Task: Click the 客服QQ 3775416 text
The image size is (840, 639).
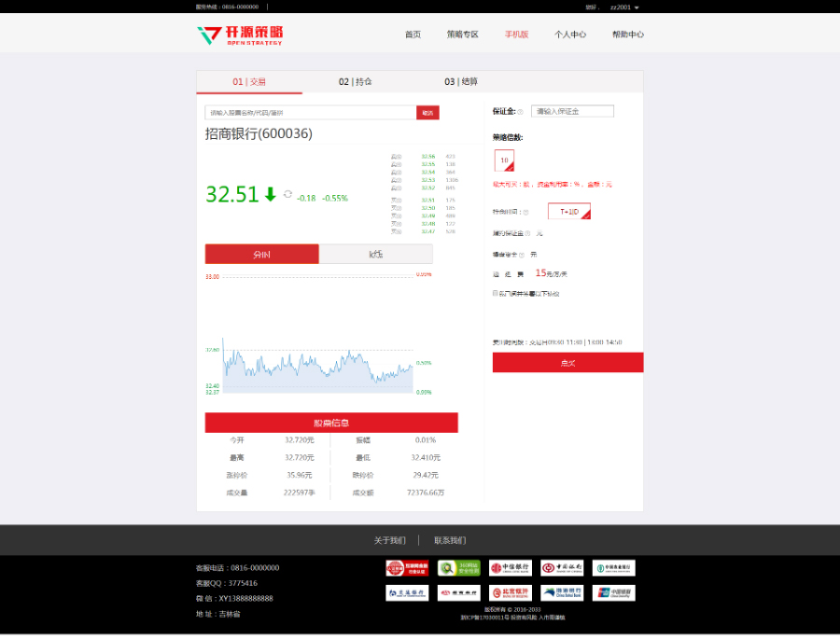Action: (x=227, y=583)
